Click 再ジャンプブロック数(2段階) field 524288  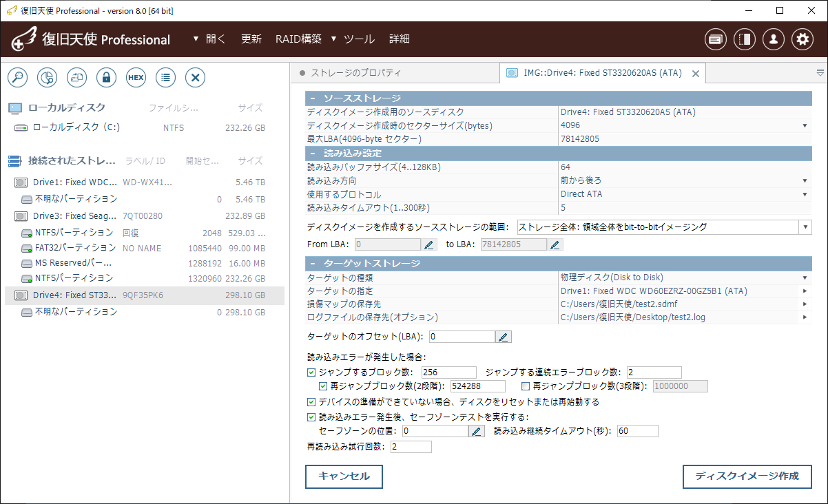[477, 386]
